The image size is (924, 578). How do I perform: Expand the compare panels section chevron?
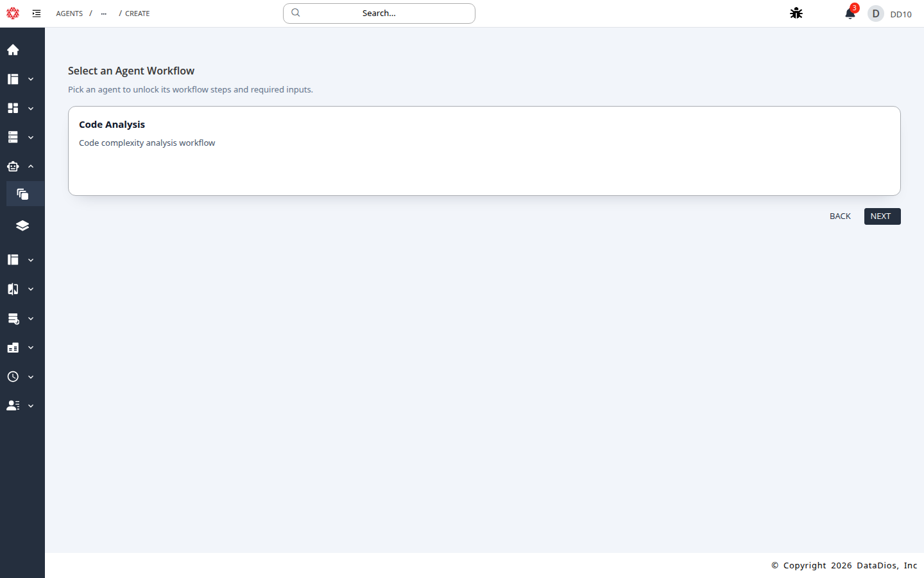coord(31,289)
